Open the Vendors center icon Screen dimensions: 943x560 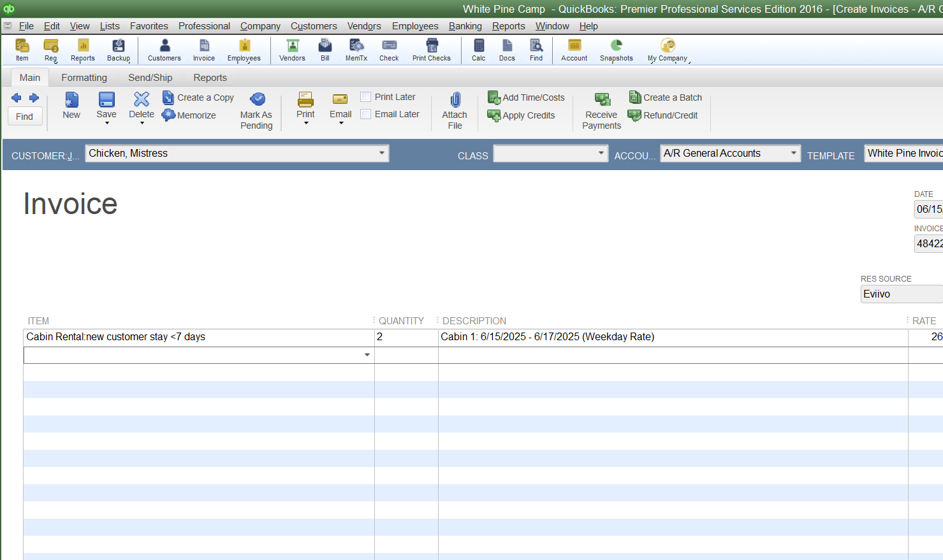point(292,50)
